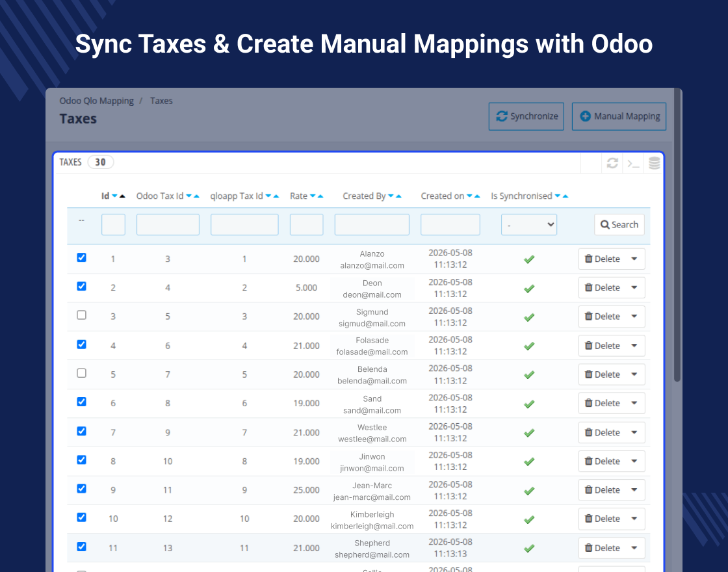Sort qloapp Tax Id ascending

276,196
